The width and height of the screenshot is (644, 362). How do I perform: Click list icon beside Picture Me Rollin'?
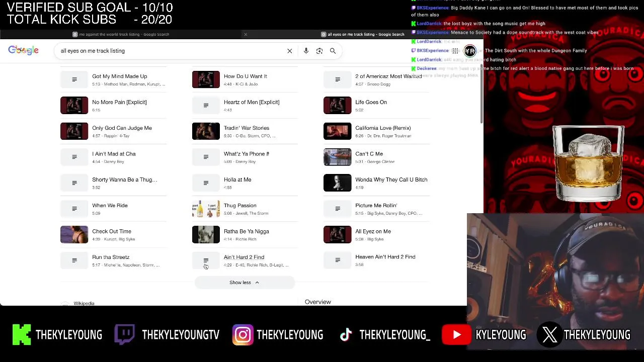pyautogui.click(x=338, y=209)
